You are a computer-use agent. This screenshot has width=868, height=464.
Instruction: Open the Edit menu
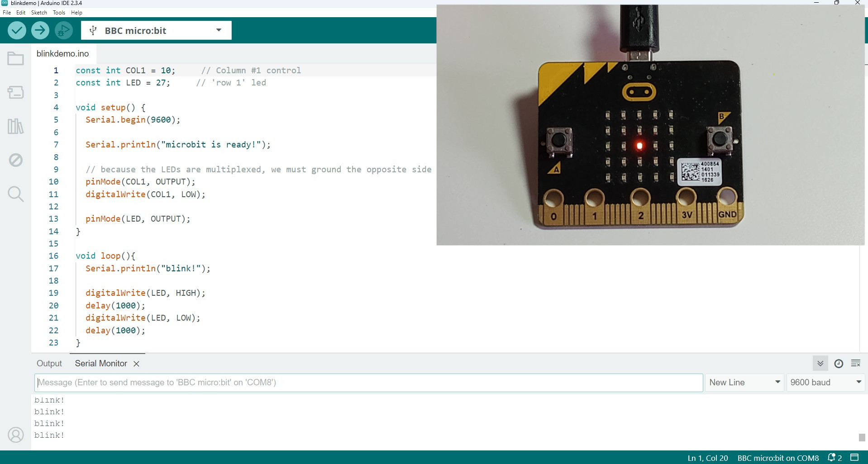(21, 13)
